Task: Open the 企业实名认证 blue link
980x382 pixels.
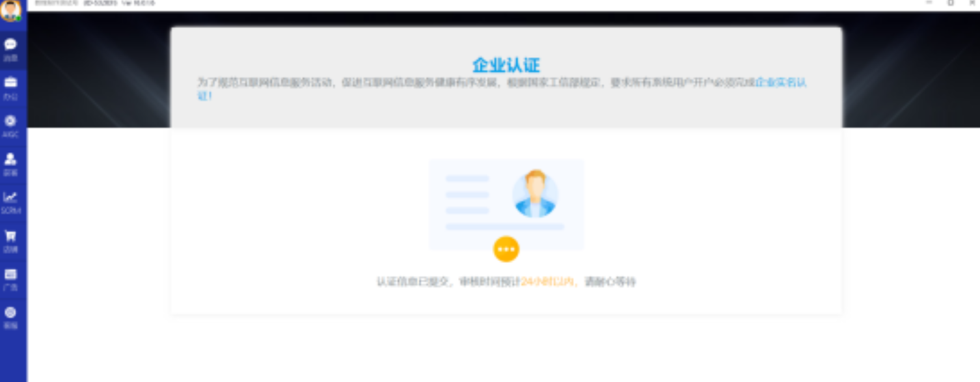Action: point(782,83)
